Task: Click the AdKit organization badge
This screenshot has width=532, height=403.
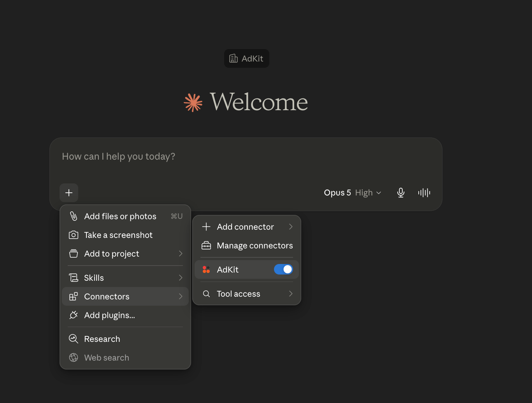Action: click(247, 58)
